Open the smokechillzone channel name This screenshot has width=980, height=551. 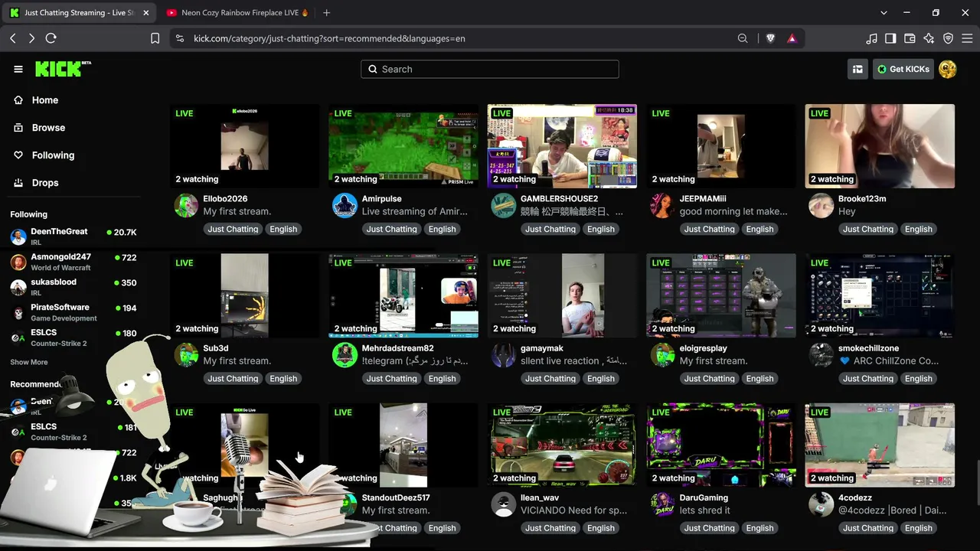tap(868, 348)
